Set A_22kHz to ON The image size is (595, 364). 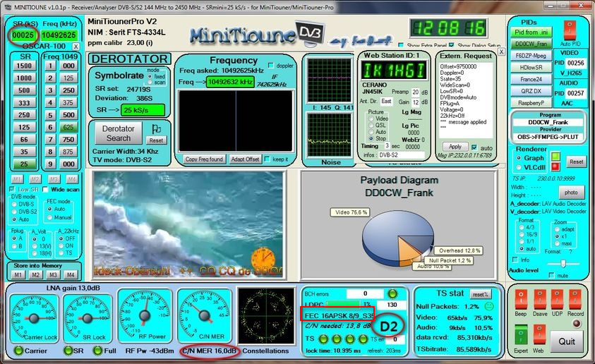pos(61,245)
